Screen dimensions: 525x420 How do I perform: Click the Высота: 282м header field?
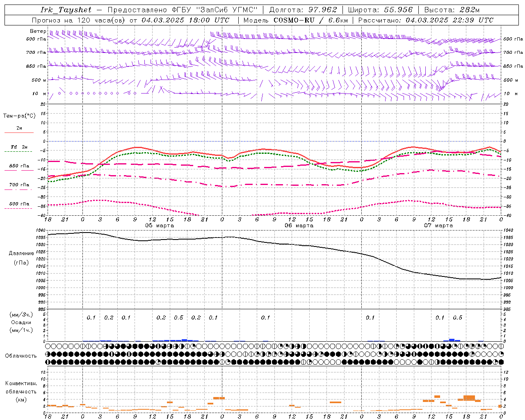pos(452,10)
